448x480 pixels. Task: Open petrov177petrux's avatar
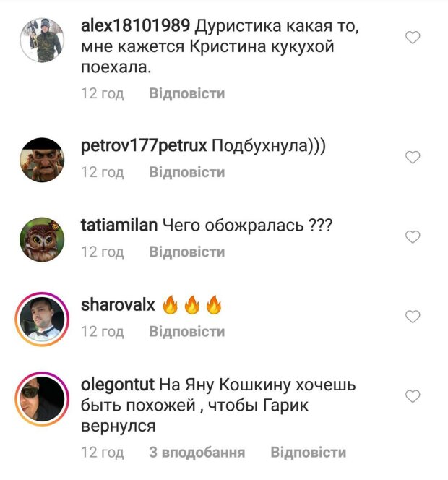[42, 160]
